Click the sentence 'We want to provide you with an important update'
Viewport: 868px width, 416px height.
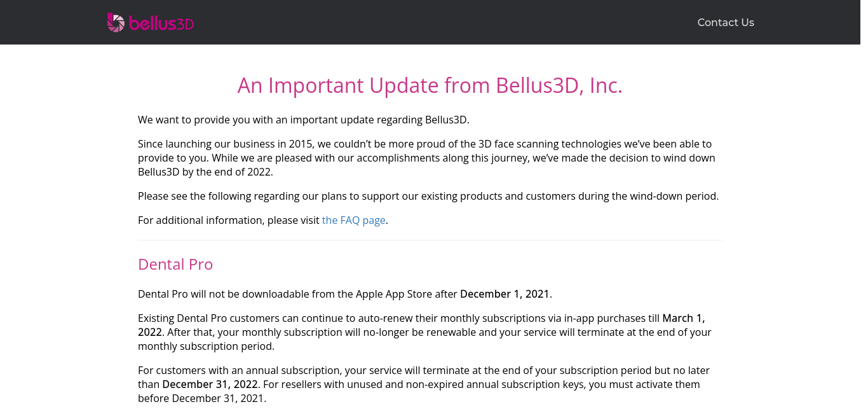point(304,120)
